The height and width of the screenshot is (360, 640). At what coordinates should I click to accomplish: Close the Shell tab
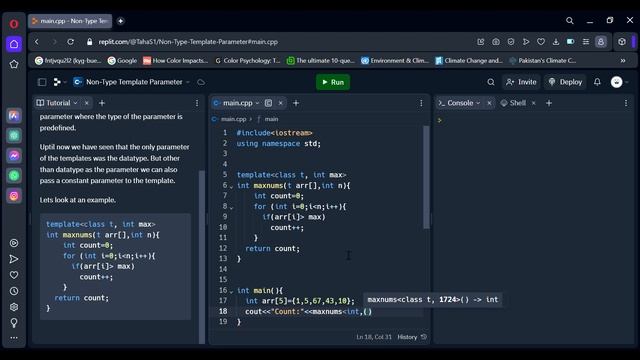(x=533, y=103)
